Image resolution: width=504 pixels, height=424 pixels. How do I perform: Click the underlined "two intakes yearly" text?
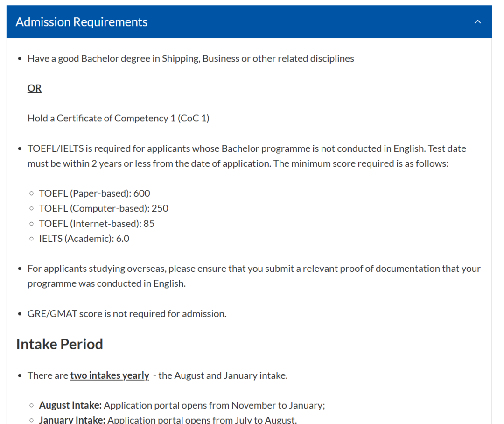110,375
